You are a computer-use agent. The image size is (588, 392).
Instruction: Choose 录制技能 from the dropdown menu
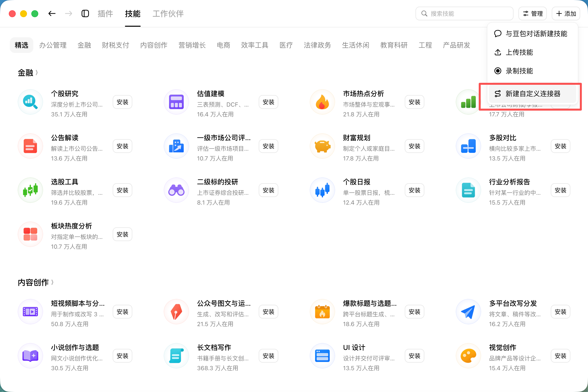[532, 71]
